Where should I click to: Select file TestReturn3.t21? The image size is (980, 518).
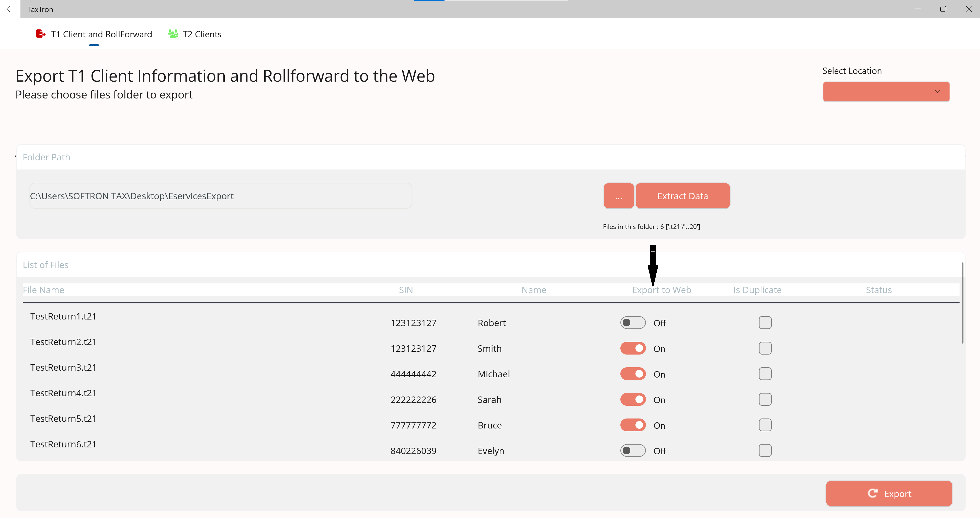tap(64, 367)
